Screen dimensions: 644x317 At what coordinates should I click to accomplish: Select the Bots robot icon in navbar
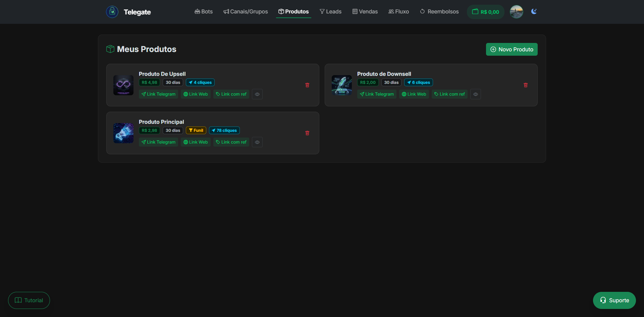(x=197, y=11)
